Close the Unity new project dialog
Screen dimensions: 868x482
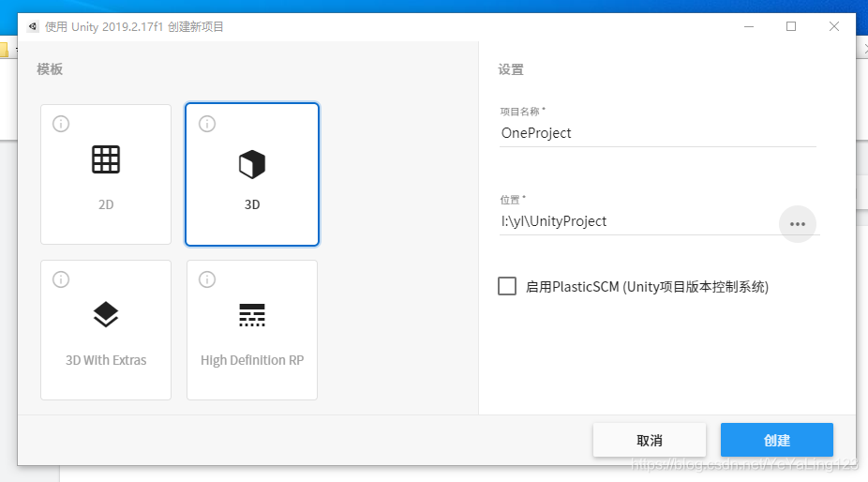click(x=834, y=26)
